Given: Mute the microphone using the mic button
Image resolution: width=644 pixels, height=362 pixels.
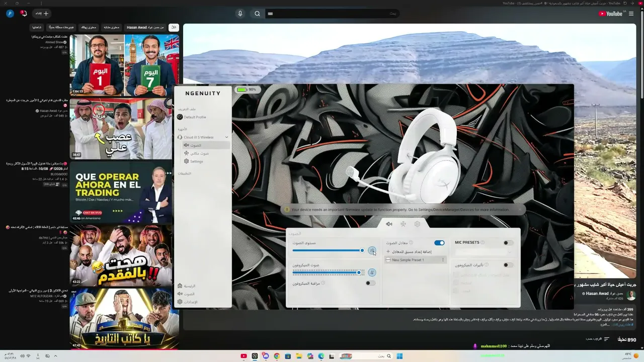Looking at the screenshot, I should pos(372,273).
